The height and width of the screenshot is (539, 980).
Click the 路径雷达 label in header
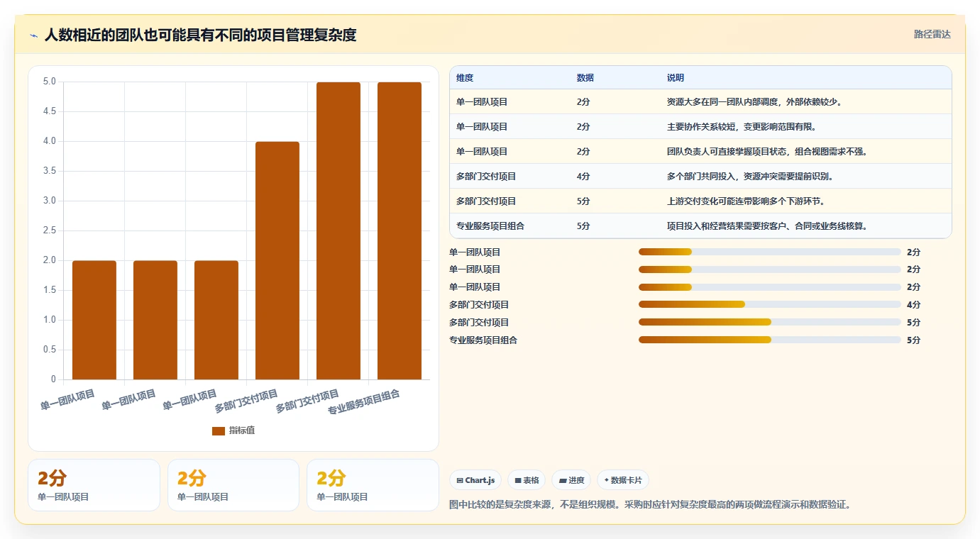coord(932,34)
